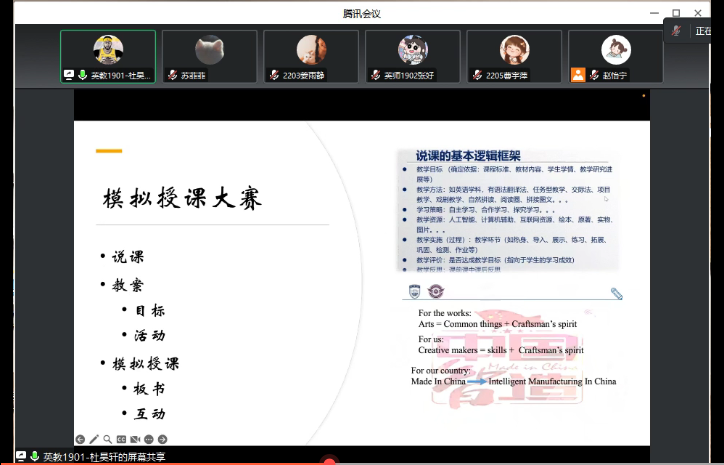This screenshot has width=724, height=465.
Task: Click the camera icon in slideshow controls
Action: [135, 439]
